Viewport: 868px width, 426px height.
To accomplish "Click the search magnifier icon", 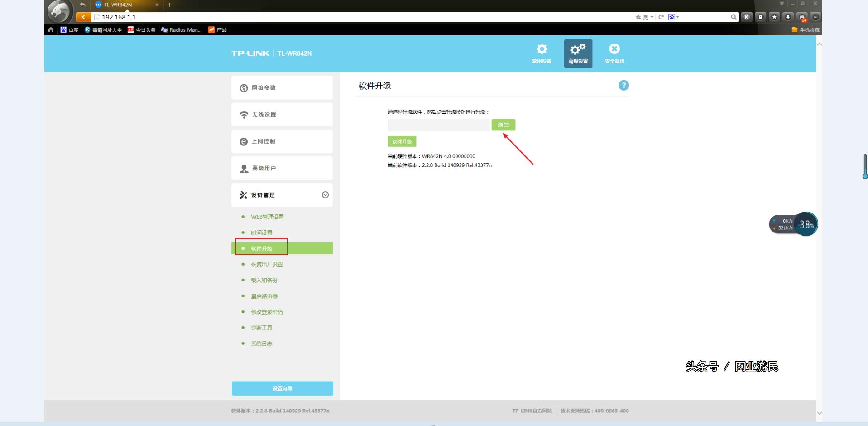I will click(734, 17).
